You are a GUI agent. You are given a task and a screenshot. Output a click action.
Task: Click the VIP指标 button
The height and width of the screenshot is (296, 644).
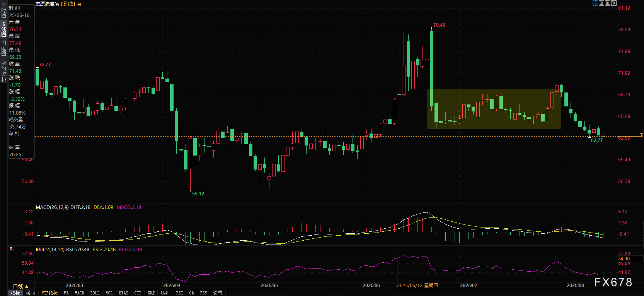[49, 293]
